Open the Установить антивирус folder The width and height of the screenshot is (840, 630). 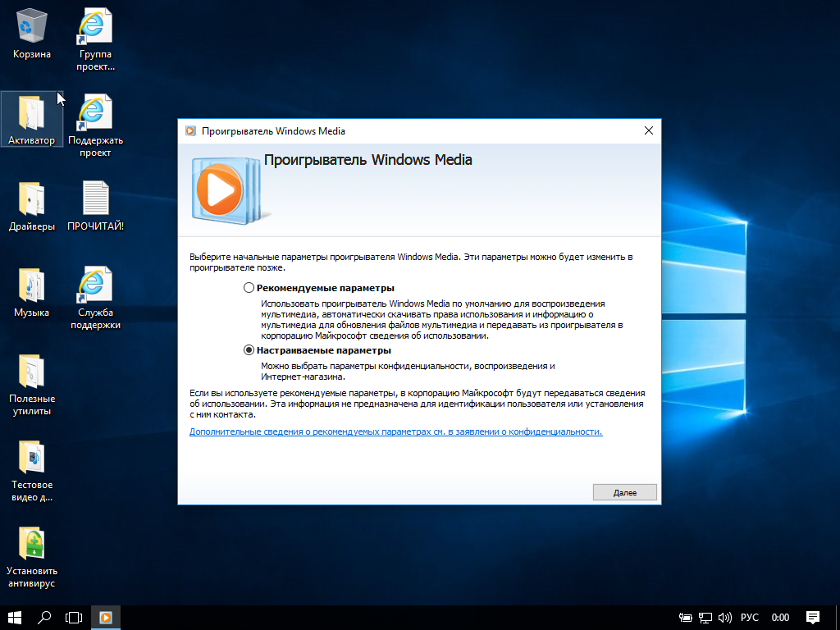[32, 556]
